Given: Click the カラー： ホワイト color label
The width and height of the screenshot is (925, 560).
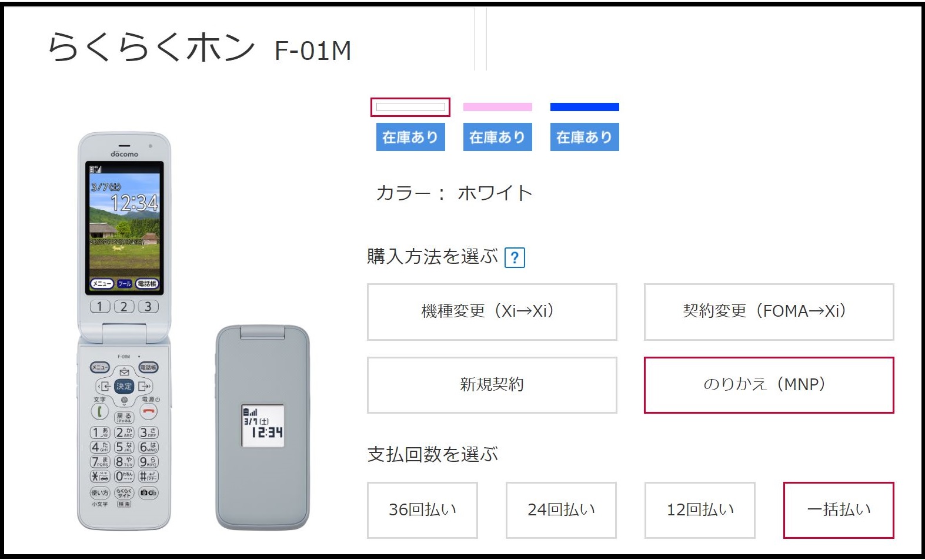Looking at the screenshot, I should point(454,193).
